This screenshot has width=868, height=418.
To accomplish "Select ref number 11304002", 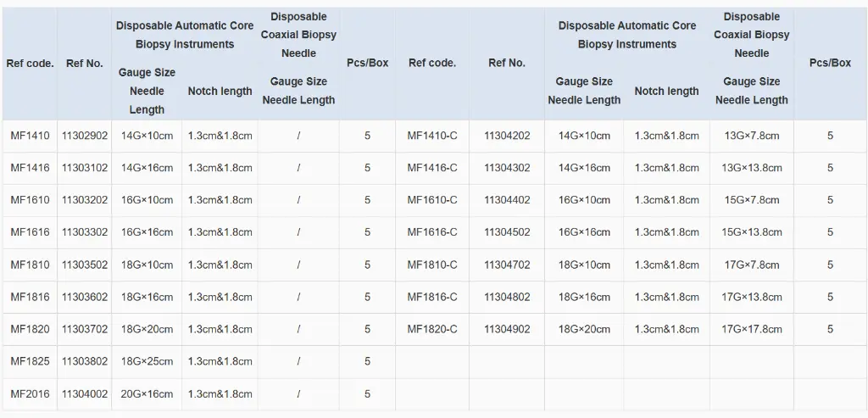I will pyautogui.click(x=85, y=393).
